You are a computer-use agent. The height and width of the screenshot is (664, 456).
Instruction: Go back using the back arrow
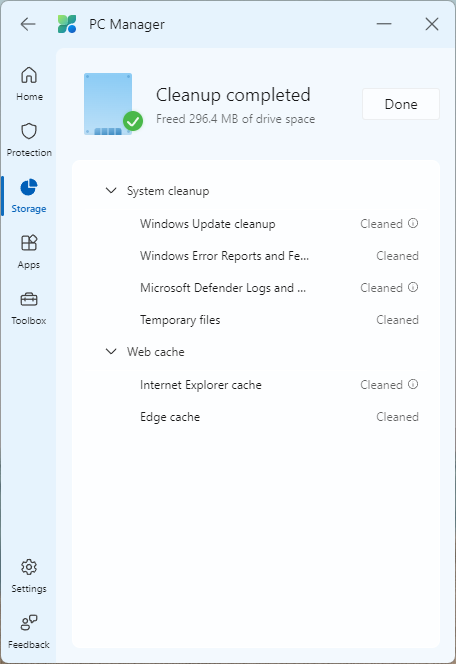tap(28, 24)
